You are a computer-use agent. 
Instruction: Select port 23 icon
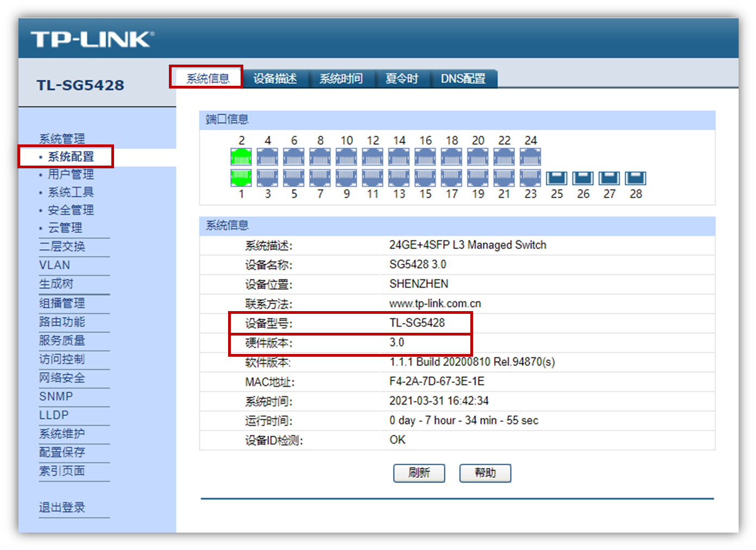(x=530, y=178)
